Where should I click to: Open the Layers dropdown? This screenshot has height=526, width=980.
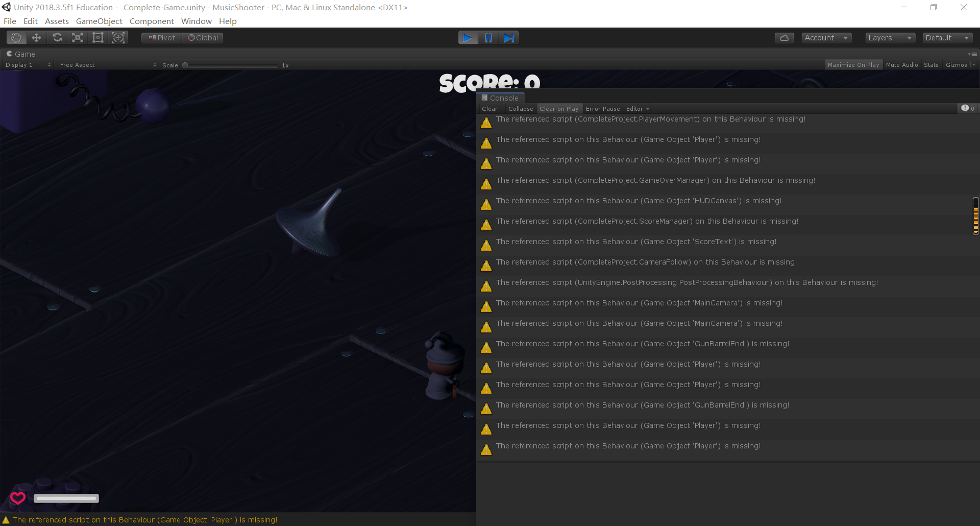890,38
